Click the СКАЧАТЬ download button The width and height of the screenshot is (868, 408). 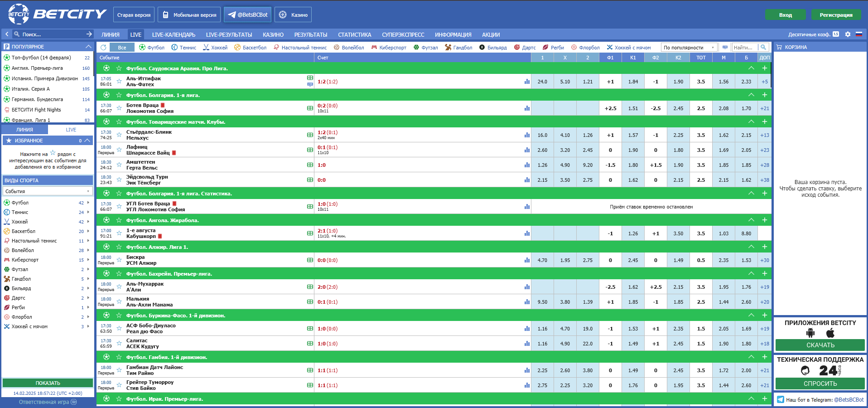point(820,345)
